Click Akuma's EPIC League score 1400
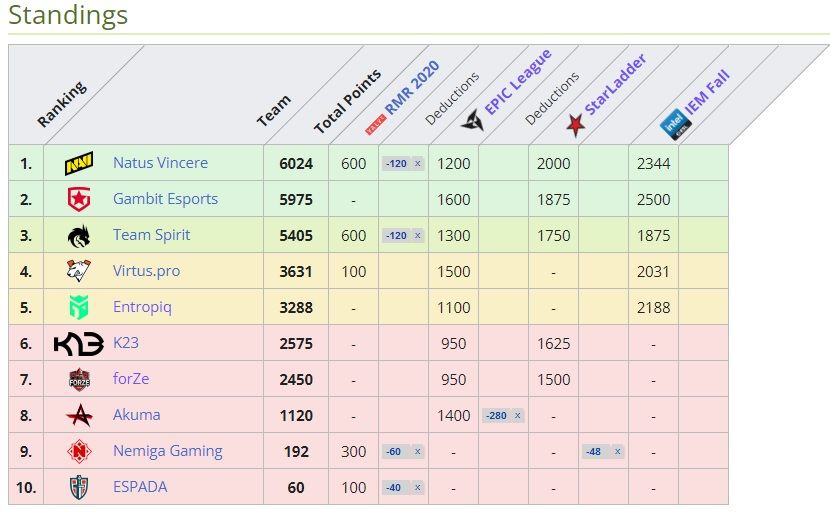 pyautogui.click(x=454, y=416)
